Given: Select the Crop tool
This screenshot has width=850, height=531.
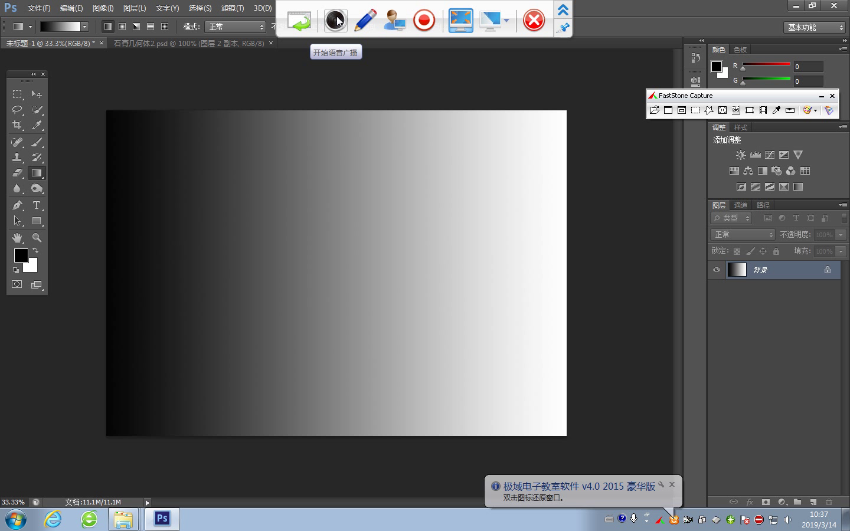Looking at the screenshot, I should tap(17, 125).
